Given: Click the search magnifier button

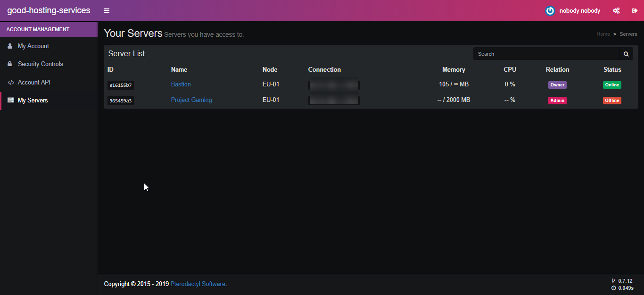Looking at the screenshot, I should click(x=626, y=54).
